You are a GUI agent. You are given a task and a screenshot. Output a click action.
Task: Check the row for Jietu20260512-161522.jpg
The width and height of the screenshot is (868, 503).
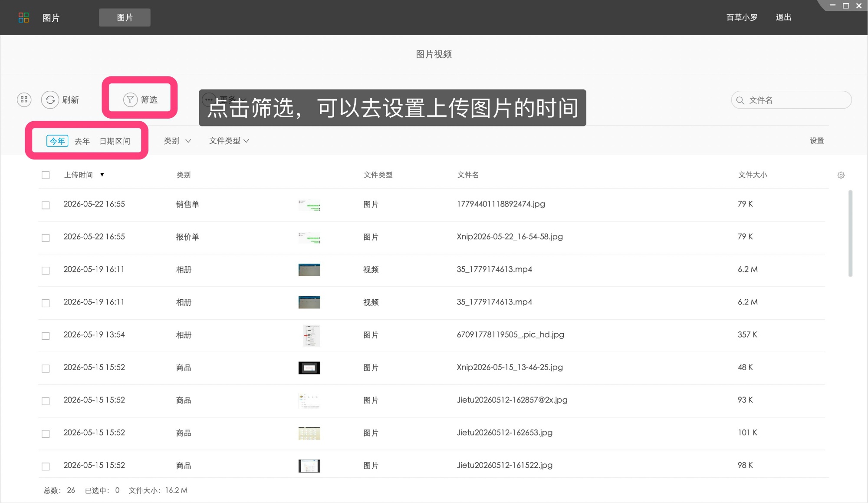point(46,466)
